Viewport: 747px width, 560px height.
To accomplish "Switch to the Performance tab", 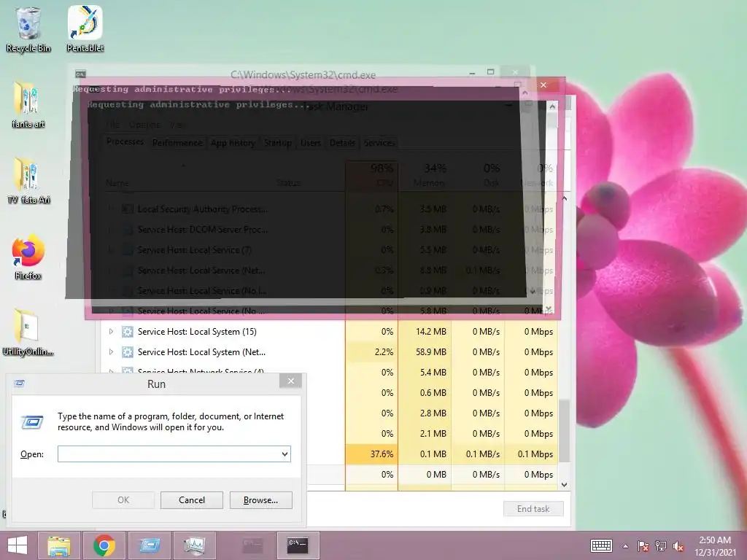I will [x=177, y=143].
